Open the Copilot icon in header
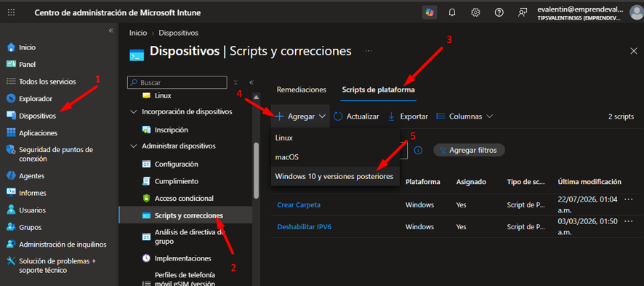Viewport: 644px width, 286px height. coord(429,13)
